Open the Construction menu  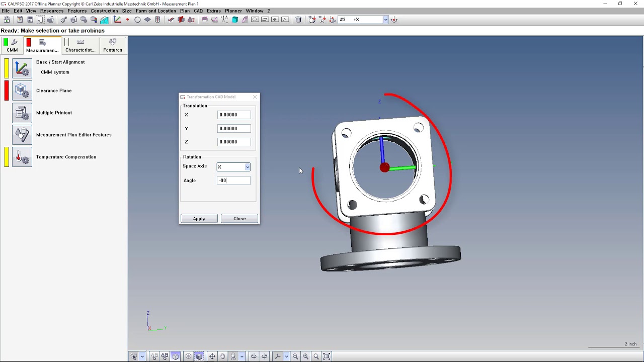pos(104,11)
